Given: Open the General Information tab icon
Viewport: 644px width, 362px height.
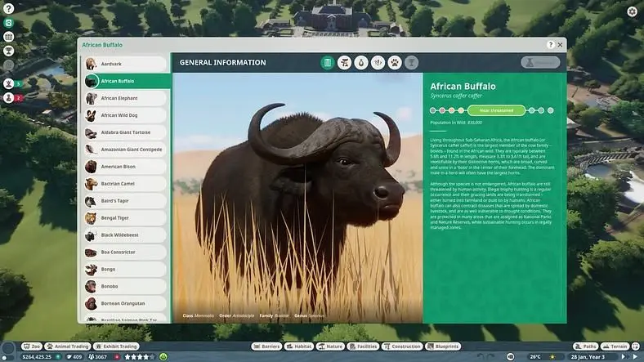Looking at the screenshot, I should [x=328, y=63].
